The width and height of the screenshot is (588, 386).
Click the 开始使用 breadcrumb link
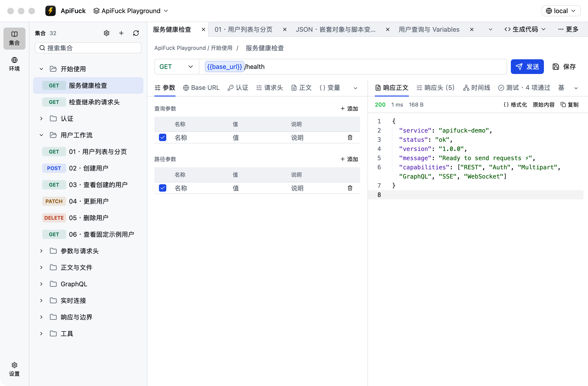221,48
